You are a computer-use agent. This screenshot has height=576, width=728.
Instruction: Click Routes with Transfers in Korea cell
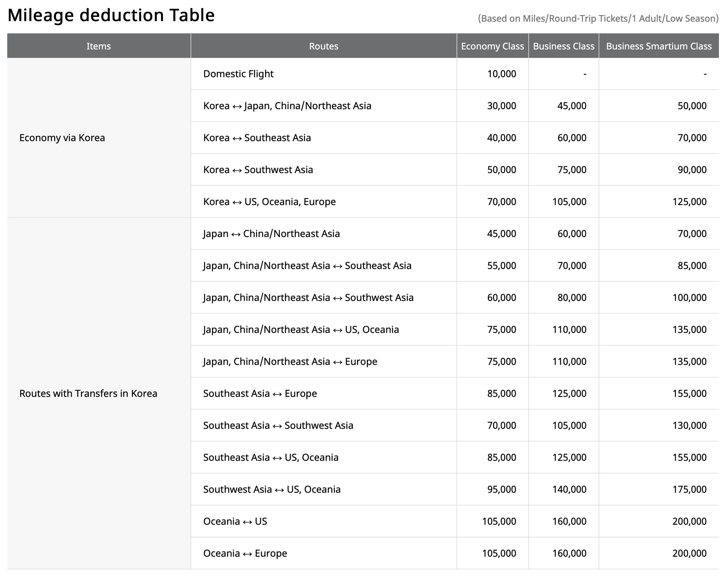click(x=88, y=393)
